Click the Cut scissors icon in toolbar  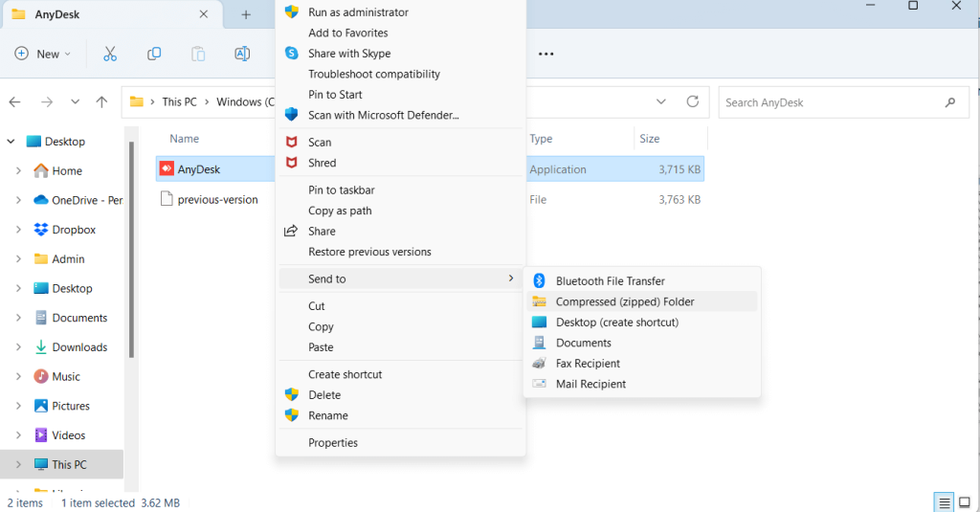tap(110, 54)
